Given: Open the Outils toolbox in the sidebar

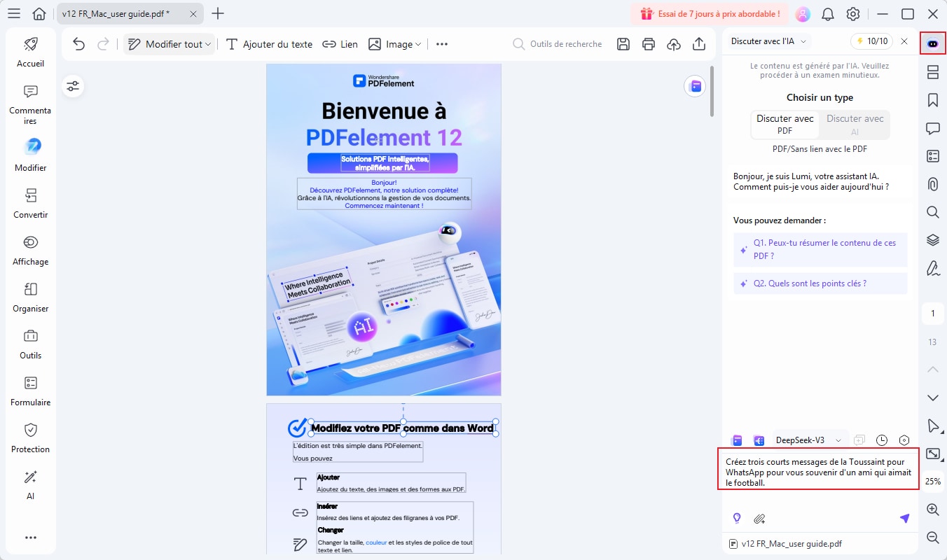Looking at the screenshot, I should click(30, 344).
